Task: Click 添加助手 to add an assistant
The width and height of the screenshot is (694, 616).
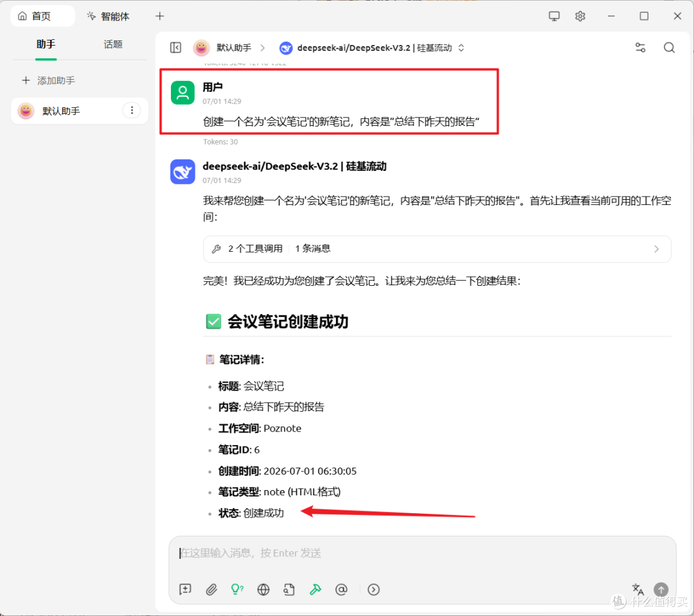Action: 49,80
